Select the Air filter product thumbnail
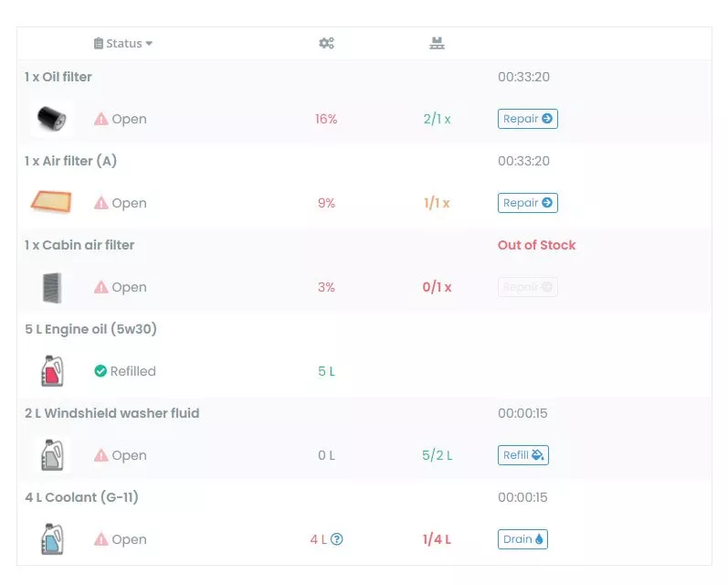Viewport: 728px width, 585px height. coord(51,203)
